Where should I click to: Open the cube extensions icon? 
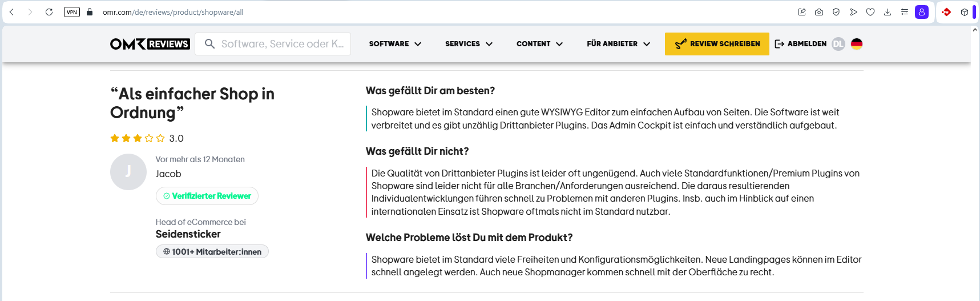coord(965,12)
